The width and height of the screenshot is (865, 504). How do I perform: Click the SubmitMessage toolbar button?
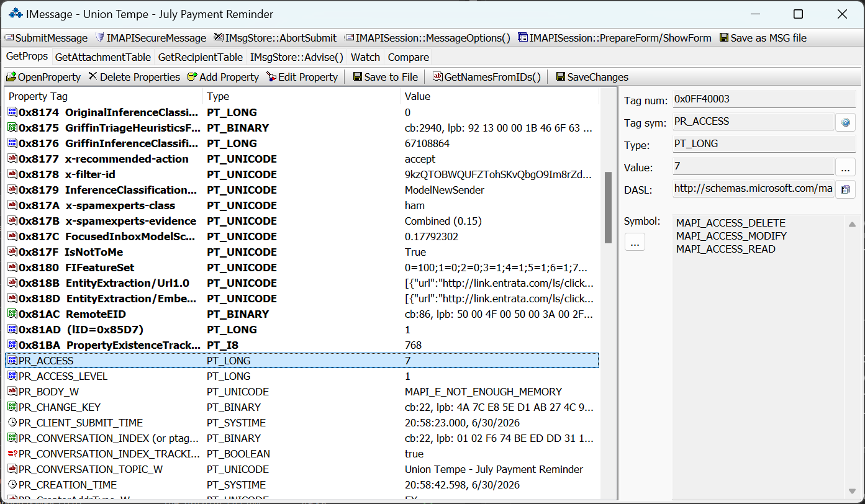pyautogui.click(x=47, y=38)
